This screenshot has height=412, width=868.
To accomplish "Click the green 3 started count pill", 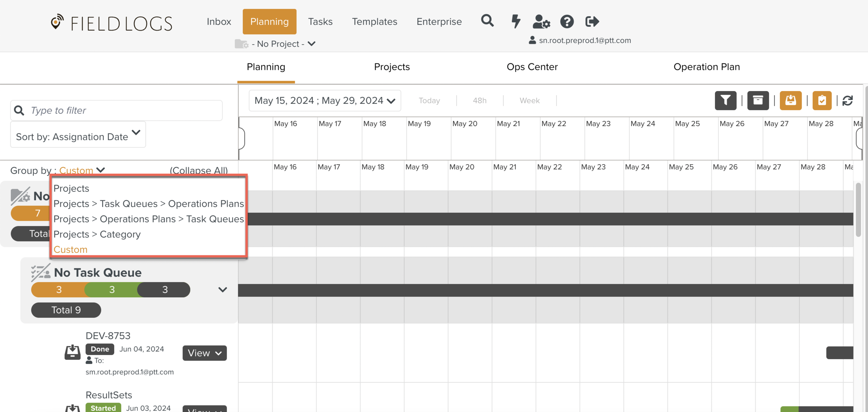I will [112, 290].
